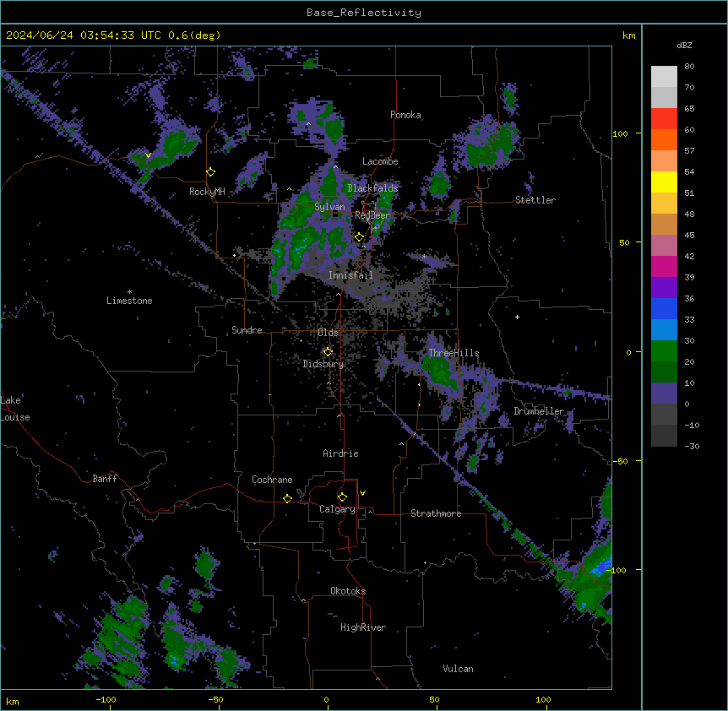728x711 pixels.
Task: Click the RockyMH town label
Action: point(207,192)
